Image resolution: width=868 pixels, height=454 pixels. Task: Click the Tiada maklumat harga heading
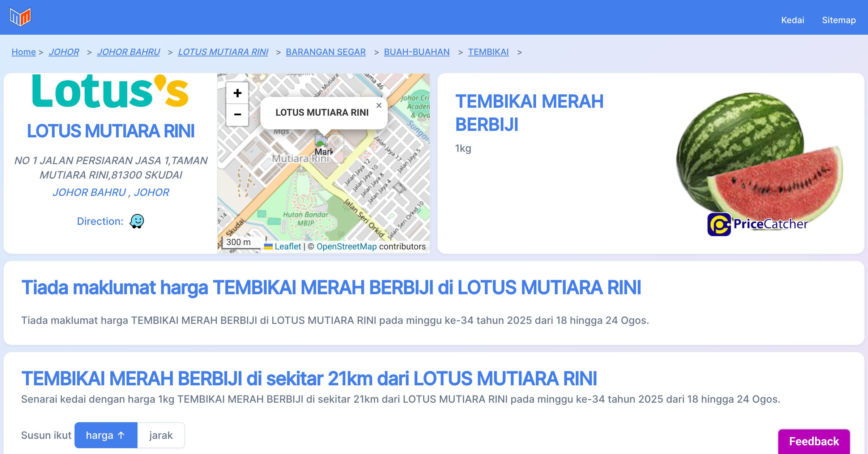tap(331, 288)
